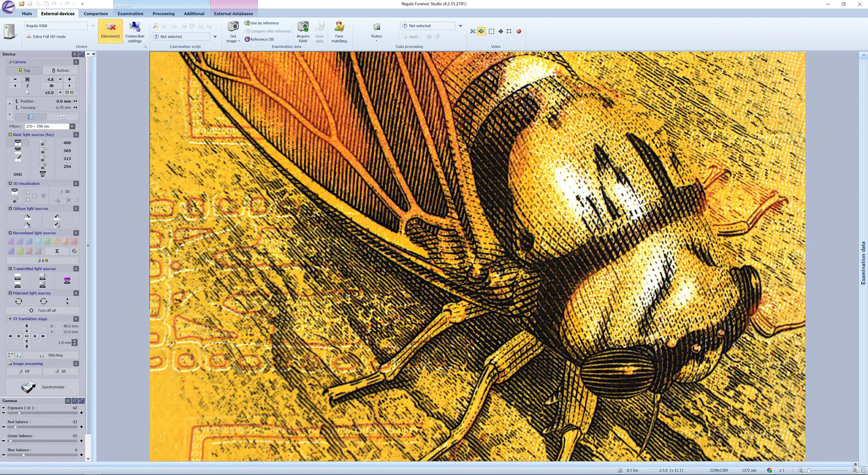868x475 pixels.
Task: Open the 4.8 aperture dropdown
Action: [60, 79]
